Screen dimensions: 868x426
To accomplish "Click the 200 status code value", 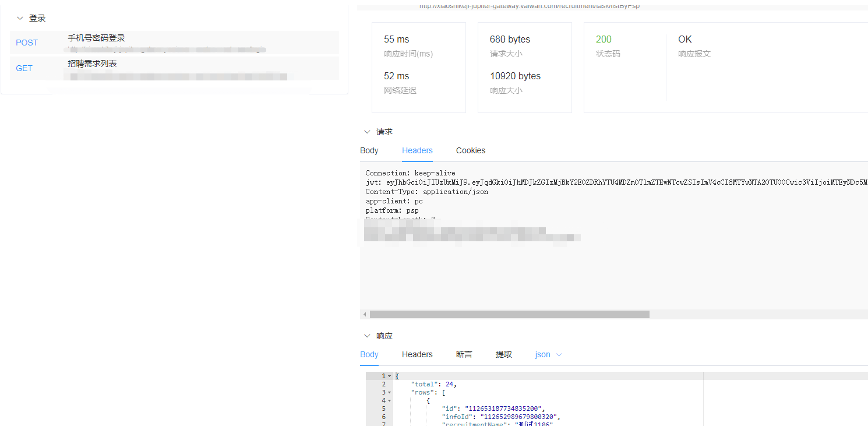I will point(604,40).
